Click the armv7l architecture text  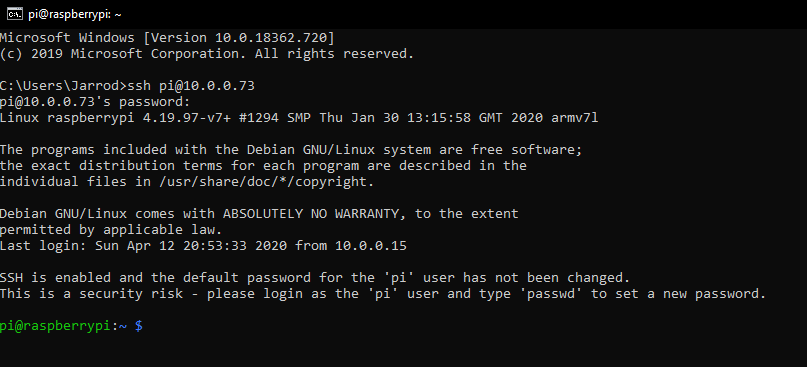pos(574,118)
